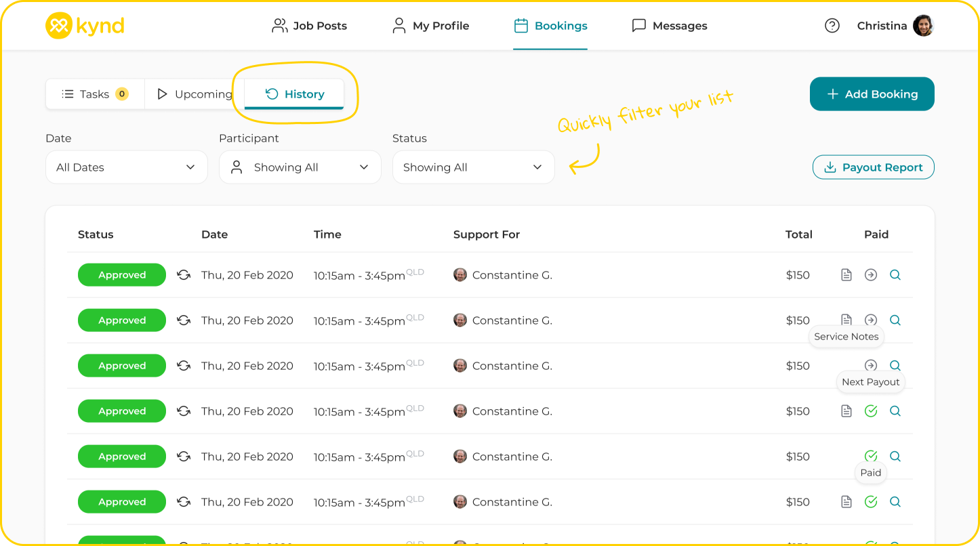
Task: Click next payout arrow icon in second row
Action: [871, 320]
